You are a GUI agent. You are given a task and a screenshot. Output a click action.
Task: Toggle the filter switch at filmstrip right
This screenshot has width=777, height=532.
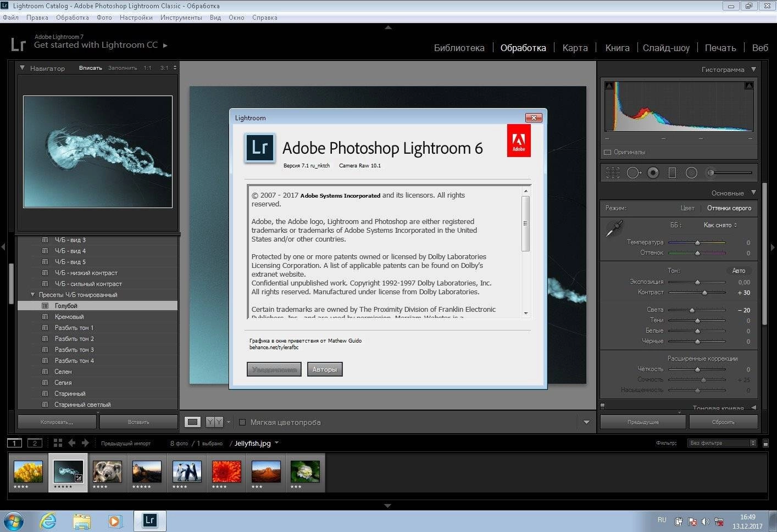pyautogui.click(x=766, y=443)
